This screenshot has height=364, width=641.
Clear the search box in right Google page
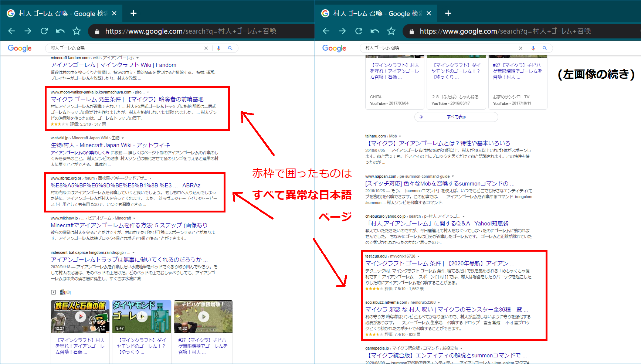coord(520,48)
